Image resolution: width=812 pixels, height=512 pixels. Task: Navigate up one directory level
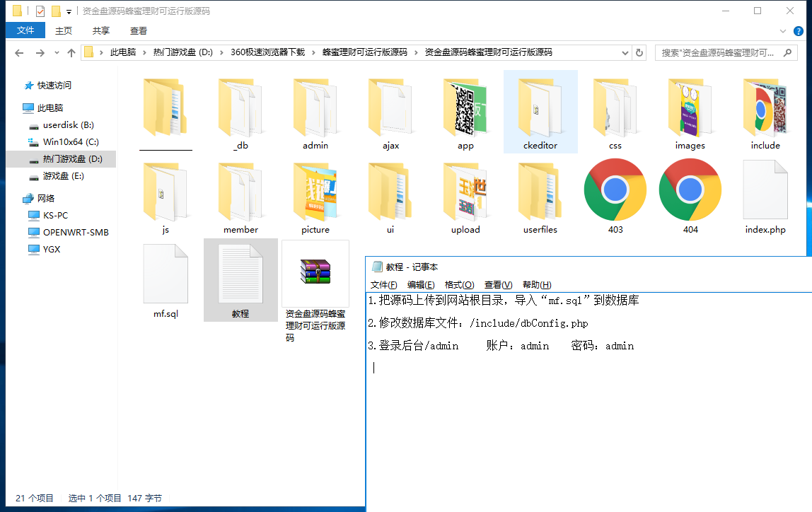tap(71, 53)
